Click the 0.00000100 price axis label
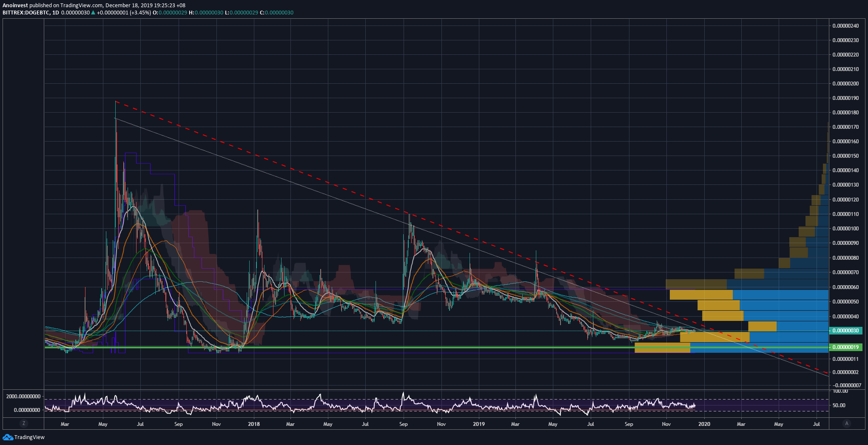This screenshot has height=445, width=868. (x=845, y=228)
